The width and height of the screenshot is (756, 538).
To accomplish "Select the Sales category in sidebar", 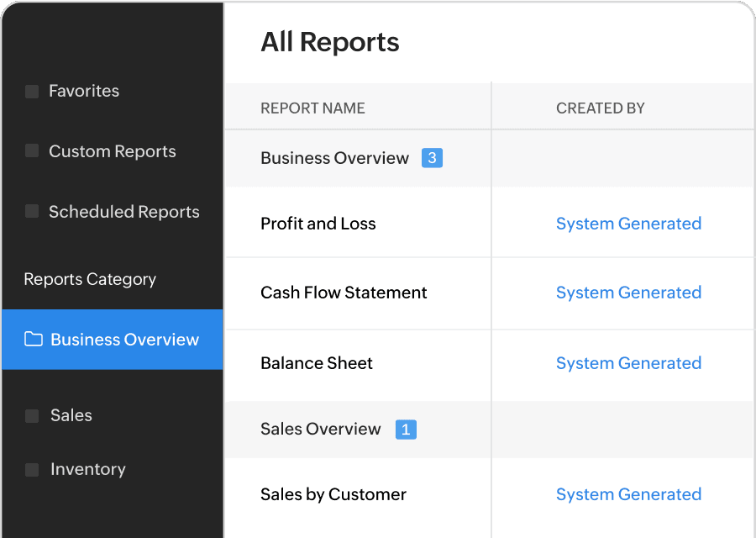I will click(71, 415).
